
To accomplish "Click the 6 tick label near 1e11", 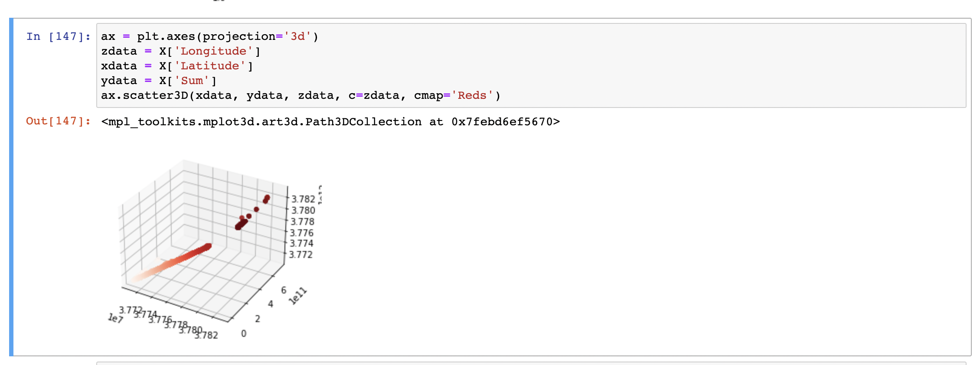I will click(284, 290).
